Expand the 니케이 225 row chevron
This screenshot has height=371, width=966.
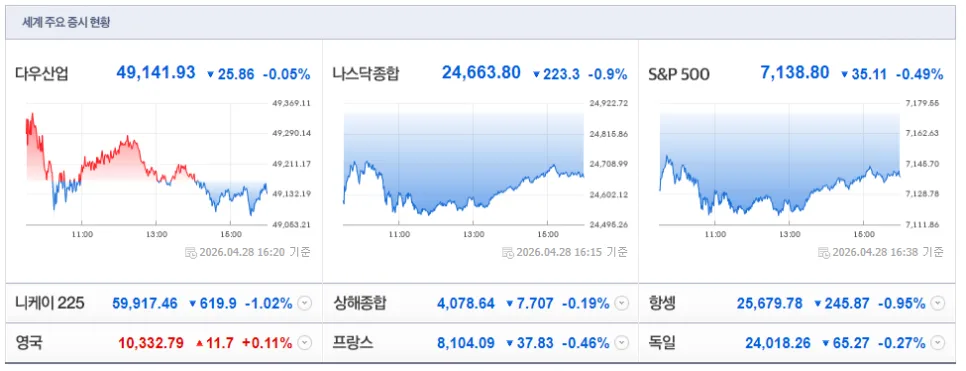(305, 303)
